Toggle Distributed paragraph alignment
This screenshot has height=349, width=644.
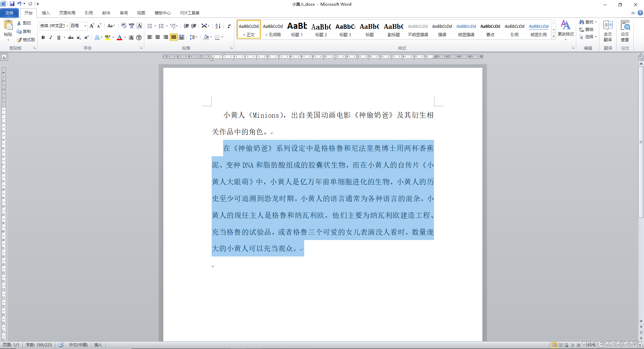click(181, 37)
